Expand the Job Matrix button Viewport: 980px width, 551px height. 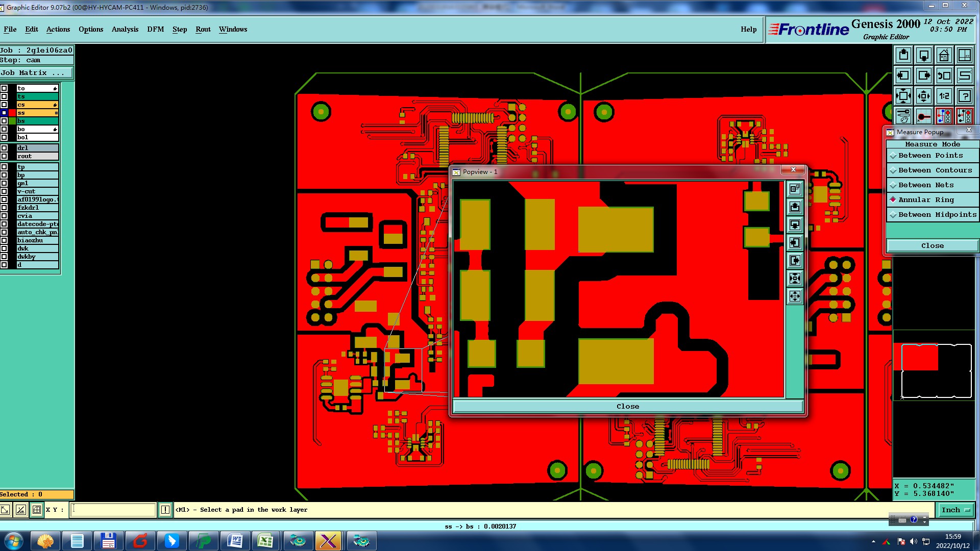tap(36, 73)
